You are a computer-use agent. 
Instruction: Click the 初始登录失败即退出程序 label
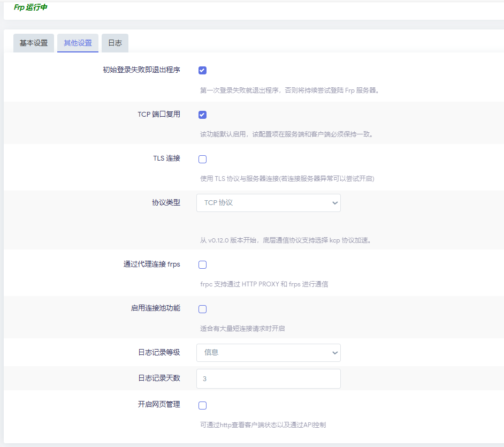click(x=141, y=70)
